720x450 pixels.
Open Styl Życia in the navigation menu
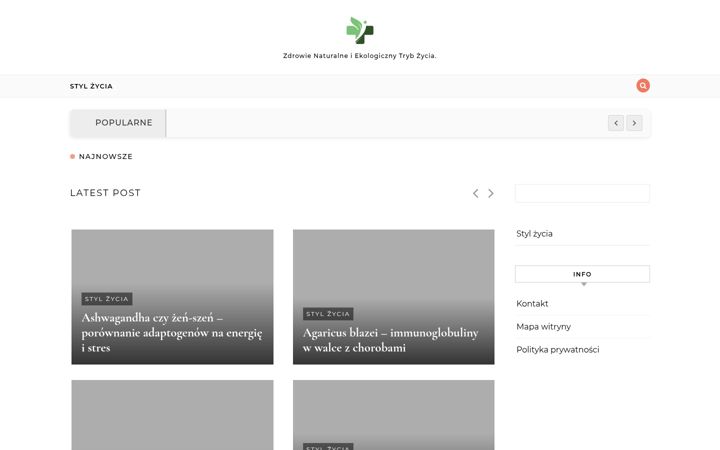click(91, 86)
